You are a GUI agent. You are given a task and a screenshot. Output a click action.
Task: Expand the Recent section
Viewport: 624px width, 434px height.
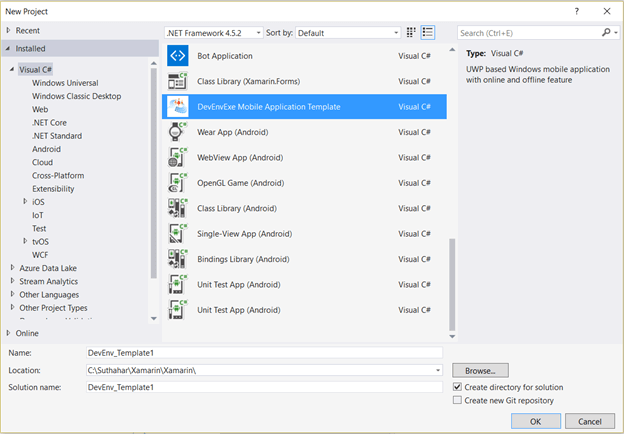coord(8,30)
